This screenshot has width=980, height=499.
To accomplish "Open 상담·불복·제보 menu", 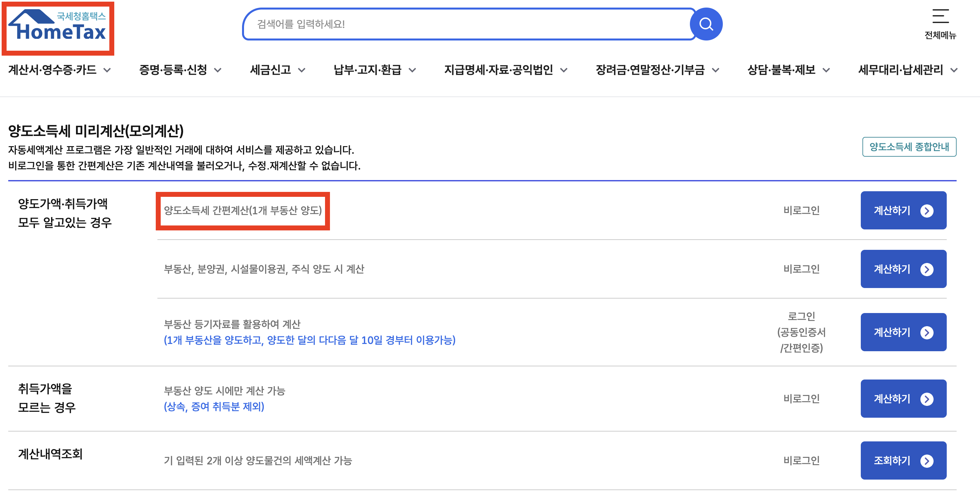I will tap(788, 70).
